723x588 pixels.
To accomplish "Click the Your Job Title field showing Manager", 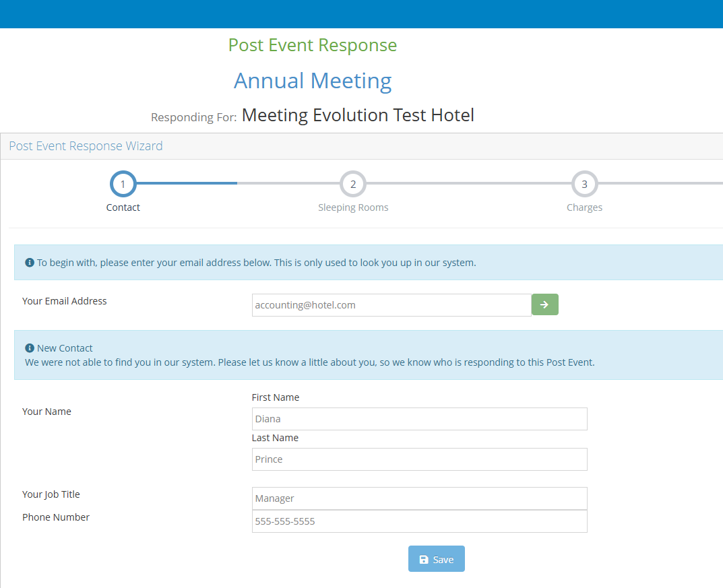I will [419, 498].
